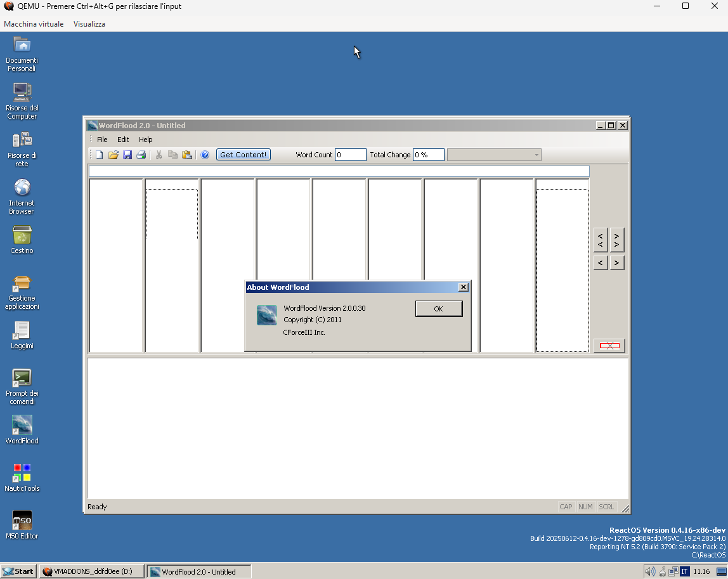The width and height of the screenshot is (728, 579).
Task: Open the Start menu
Action: click(x=18, y=571)
